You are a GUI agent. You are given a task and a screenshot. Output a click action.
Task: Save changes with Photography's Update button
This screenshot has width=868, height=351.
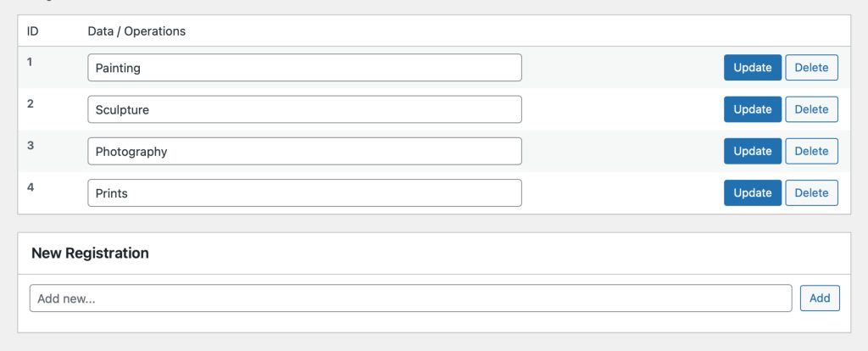[x=752, y=151]
